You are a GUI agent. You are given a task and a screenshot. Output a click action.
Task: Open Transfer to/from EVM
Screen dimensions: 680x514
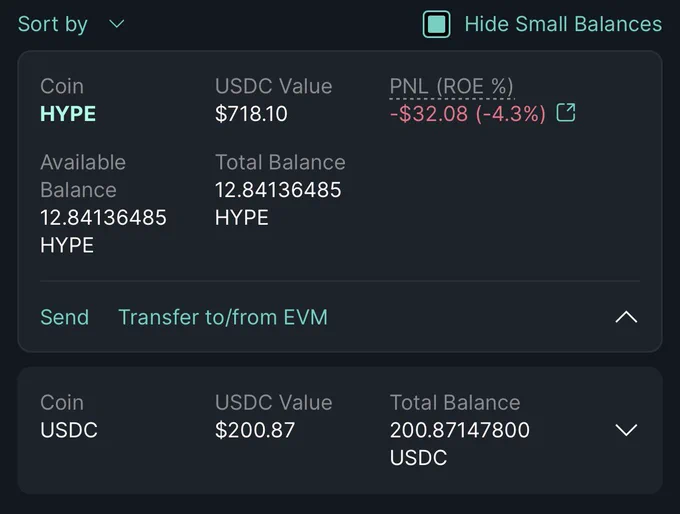223,317
